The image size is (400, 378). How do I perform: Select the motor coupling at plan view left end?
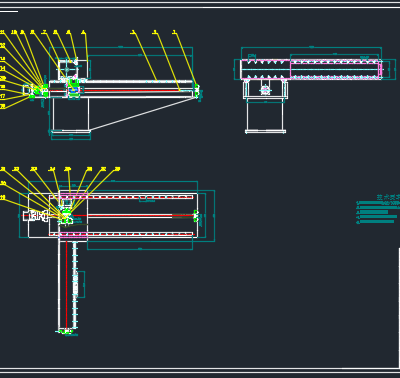click(x=36, y=216)
